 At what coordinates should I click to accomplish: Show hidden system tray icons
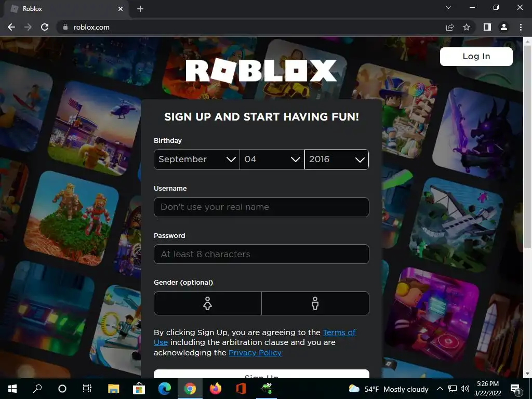pos(440,389)
